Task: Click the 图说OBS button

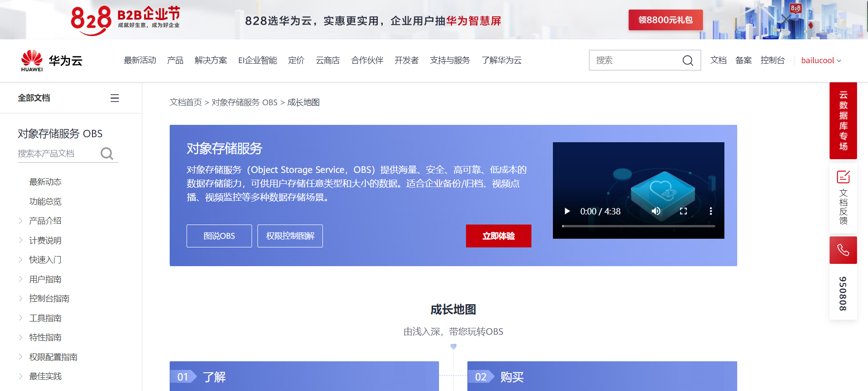Action: click(219, 236)
